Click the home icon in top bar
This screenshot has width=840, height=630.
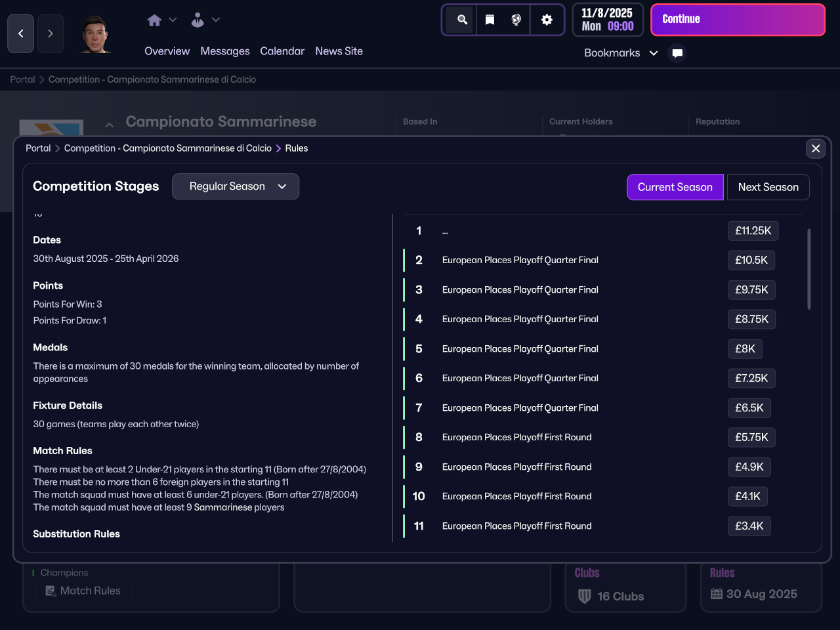click(x=154, y=20)
